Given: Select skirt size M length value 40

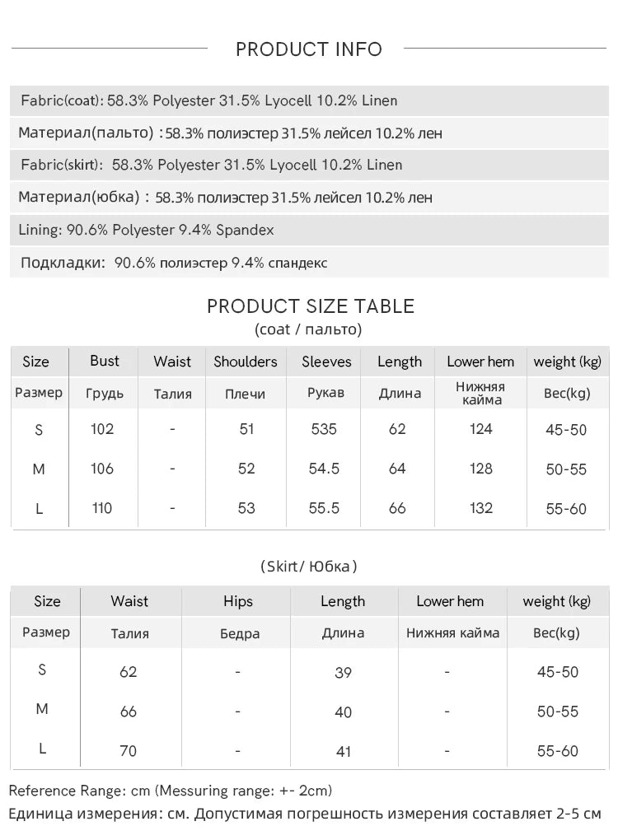Looking at the screenshot, I should coord(343,712).
